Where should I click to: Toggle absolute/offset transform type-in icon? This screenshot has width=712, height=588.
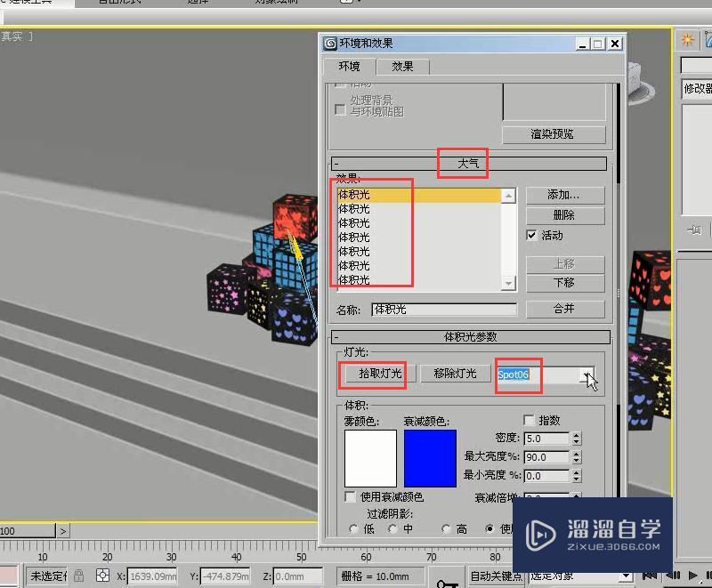[x=103, y=576]
